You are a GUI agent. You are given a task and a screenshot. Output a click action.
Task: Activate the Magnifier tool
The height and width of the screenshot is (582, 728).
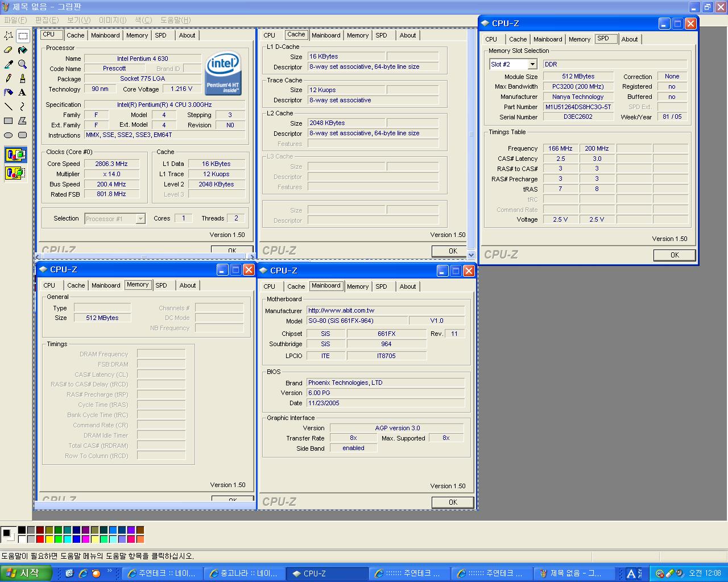pyautogui.click(x=23, y=64)
